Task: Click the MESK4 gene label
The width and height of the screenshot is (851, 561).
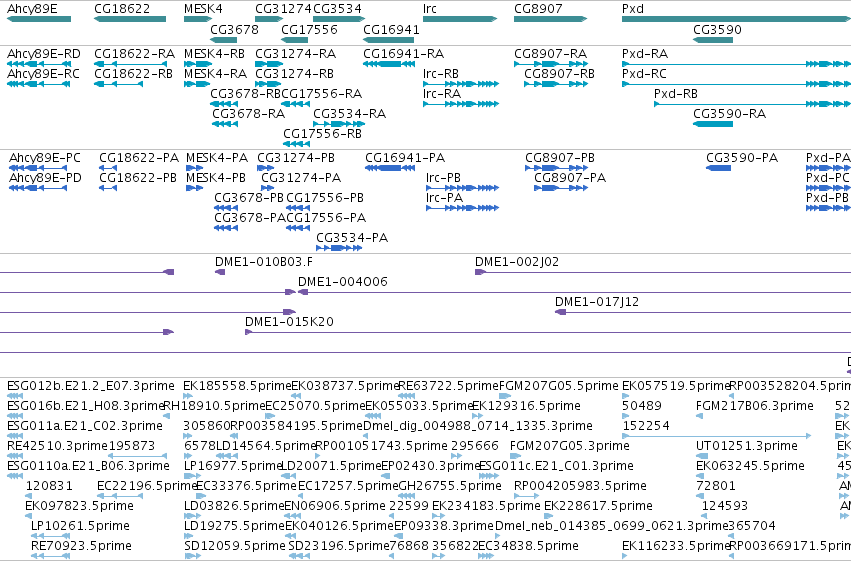Action: pyautogui.click(x=203, y=9)
